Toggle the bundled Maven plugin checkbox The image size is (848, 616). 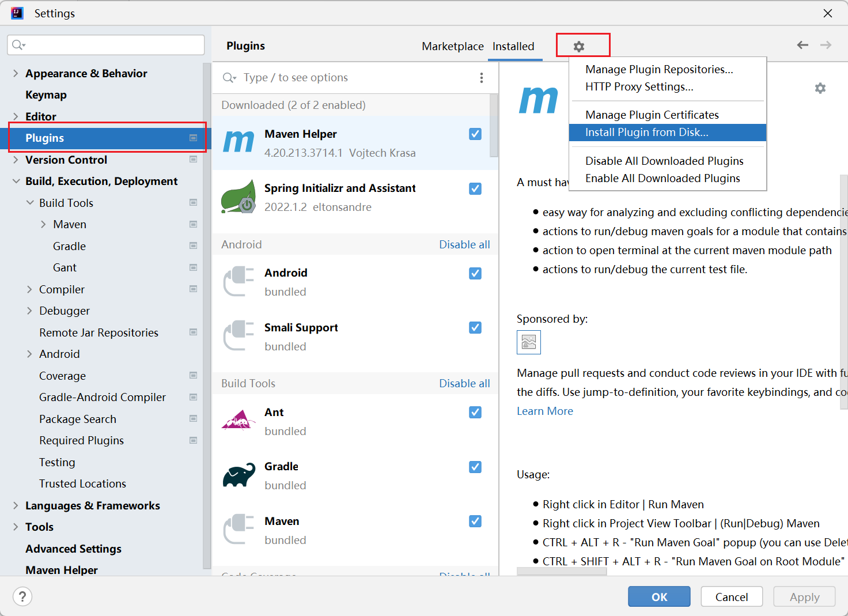[x=475, y=521]
